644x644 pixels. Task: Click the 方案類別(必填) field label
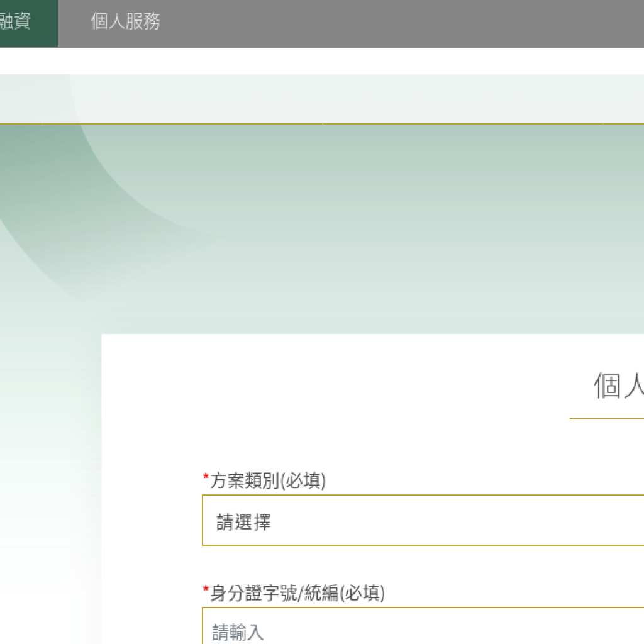coord(268,481)
